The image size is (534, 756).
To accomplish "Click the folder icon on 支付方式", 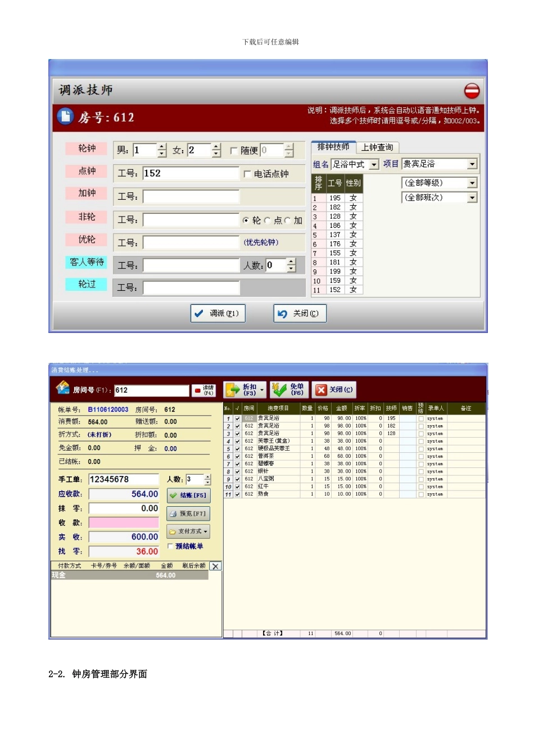I will click(173, 532).
